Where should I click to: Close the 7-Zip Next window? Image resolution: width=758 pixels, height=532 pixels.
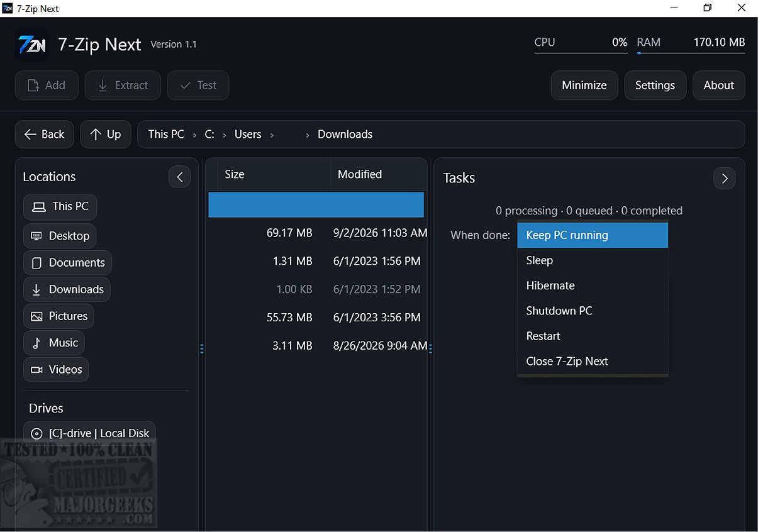741,8
